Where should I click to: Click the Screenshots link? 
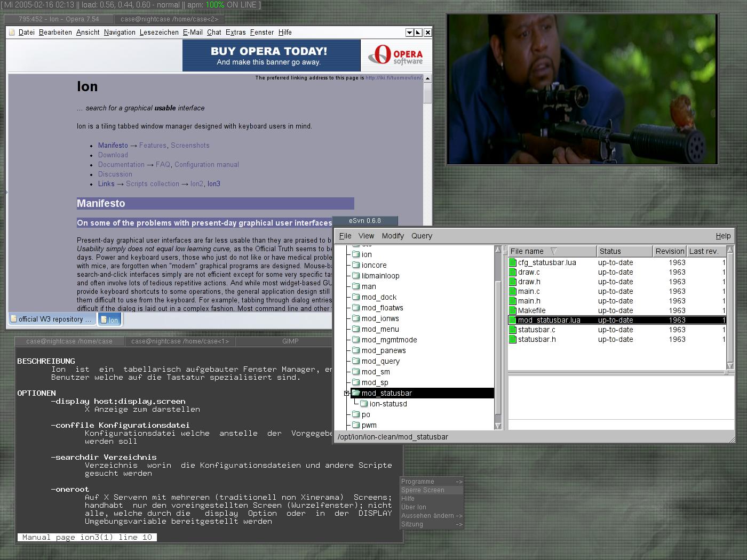(x=190, y=146)
